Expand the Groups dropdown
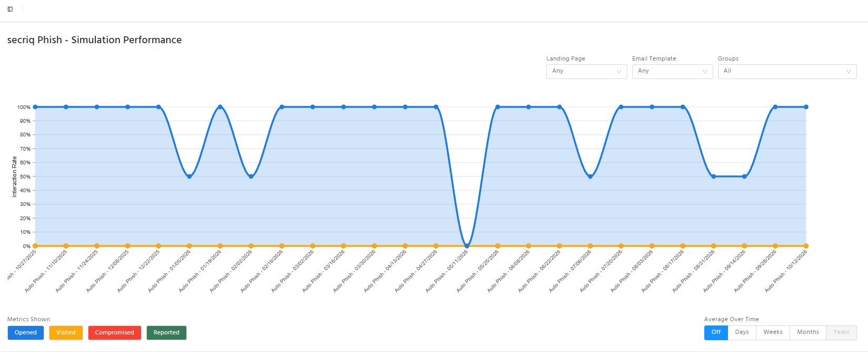Viewport: 868px width, 356px height. [787, 71]
